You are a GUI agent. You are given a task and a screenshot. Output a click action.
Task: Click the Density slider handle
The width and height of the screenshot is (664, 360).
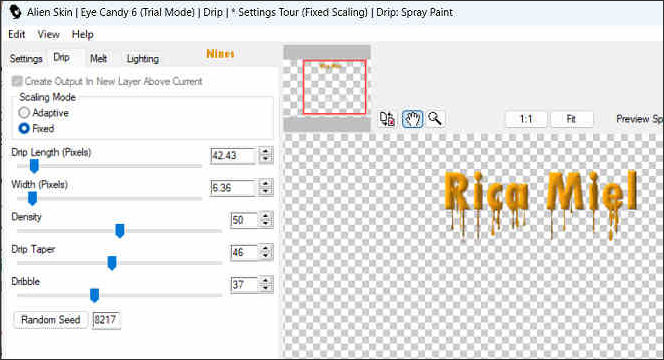tap(120, 231)
